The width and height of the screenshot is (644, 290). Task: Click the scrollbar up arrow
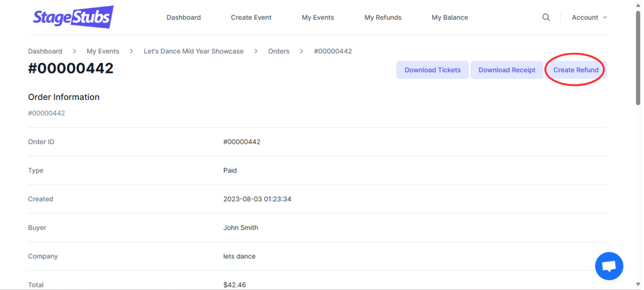638,4
